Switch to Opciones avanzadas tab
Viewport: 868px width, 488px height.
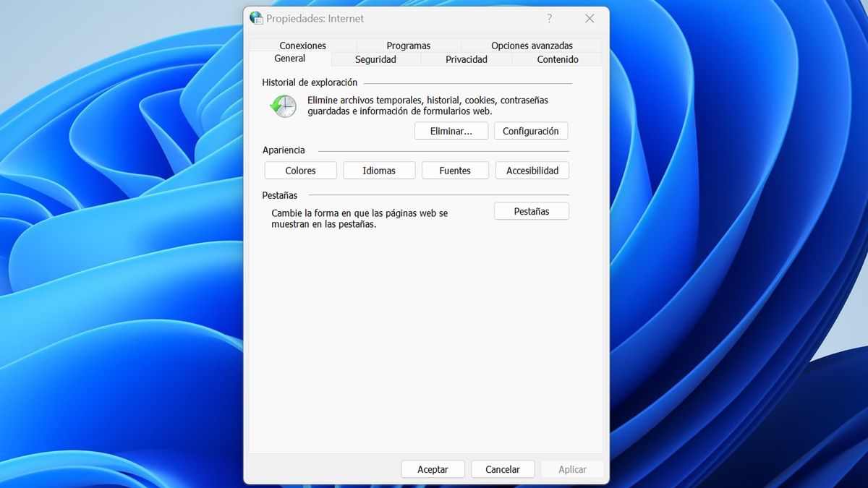530,46
